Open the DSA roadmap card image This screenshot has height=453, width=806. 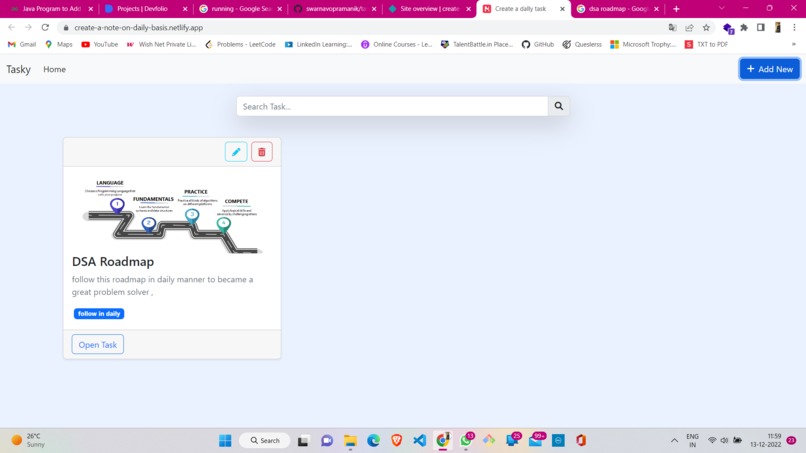pos(172,215)
